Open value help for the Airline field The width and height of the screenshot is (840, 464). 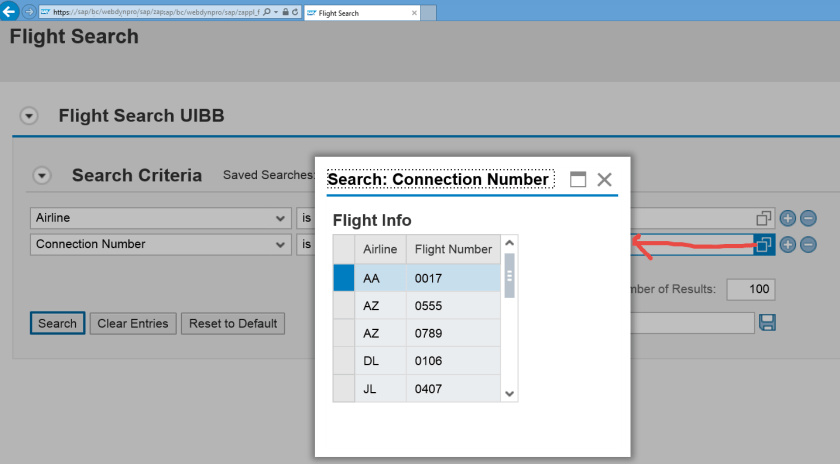765,218
